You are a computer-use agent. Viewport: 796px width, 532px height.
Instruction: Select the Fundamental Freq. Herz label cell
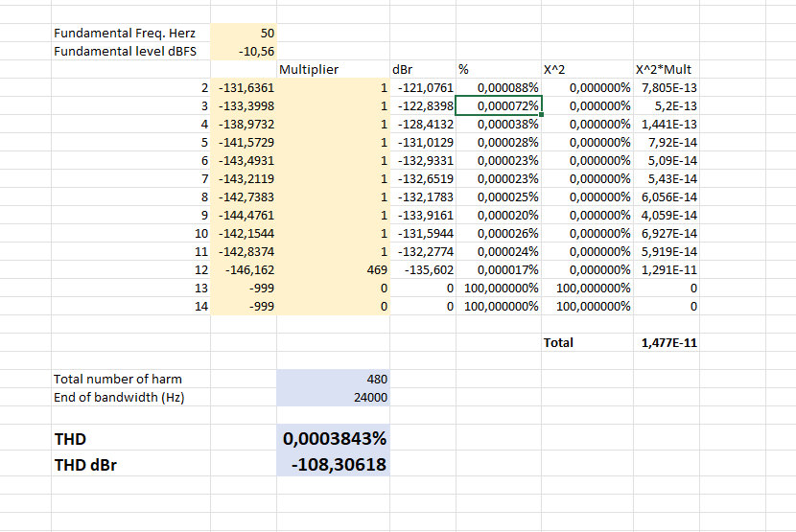click(x=131, y=33)
